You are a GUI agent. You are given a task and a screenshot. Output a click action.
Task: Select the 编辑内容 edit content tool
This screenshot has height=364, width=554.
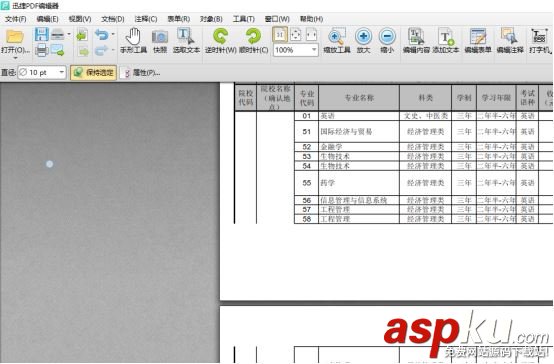(x=416, y=41)
